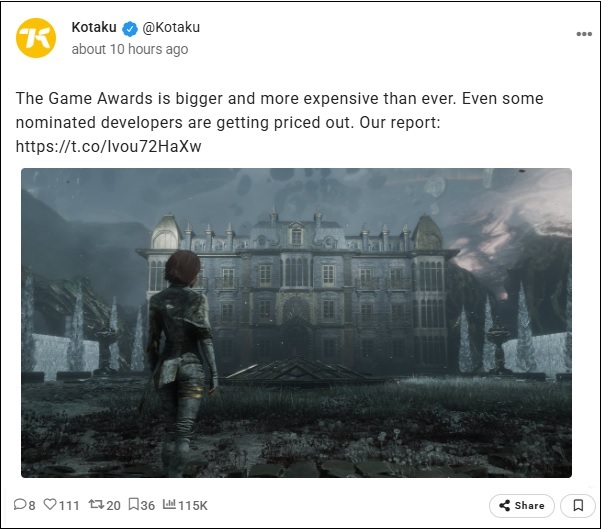Click the Kotaku display name

click(94, 28)
